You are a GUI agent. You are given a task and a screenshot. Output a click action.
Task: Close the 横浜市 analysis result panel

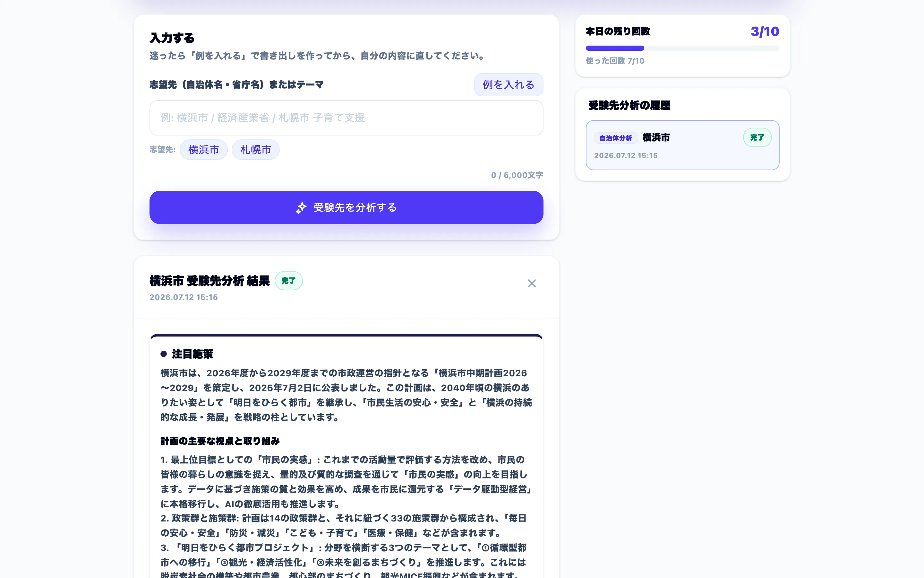pos(532,283)
